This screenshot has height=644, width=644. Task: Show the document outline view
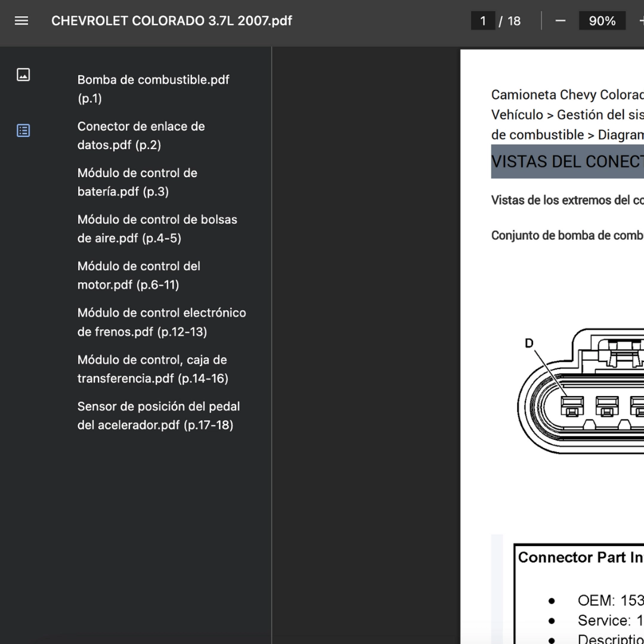pos(23,131)
